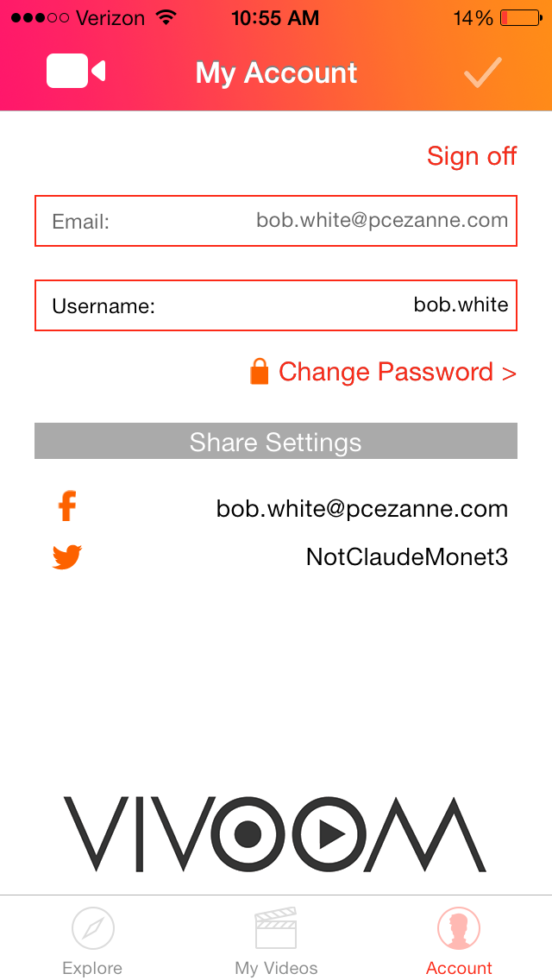Tap the Twitter bird icon

pos(67,557)
